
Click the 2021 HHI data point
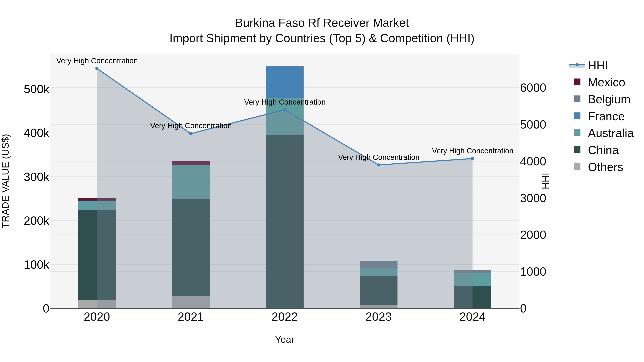191,134
